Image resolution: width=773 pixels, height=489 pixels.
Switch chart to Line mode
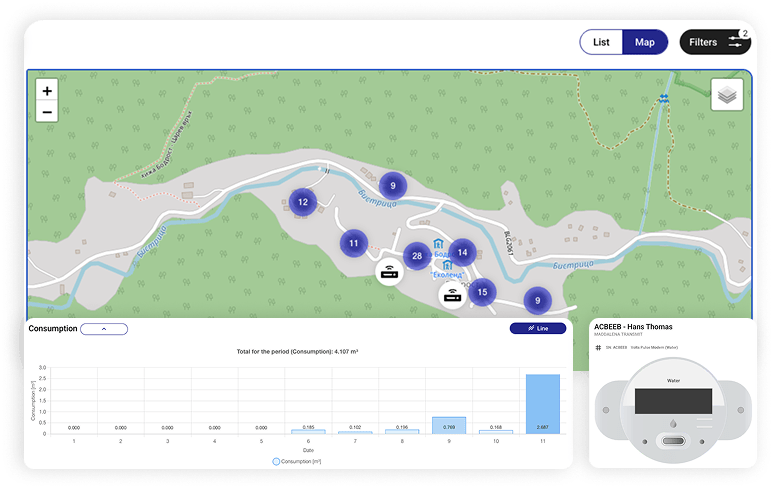538,328
